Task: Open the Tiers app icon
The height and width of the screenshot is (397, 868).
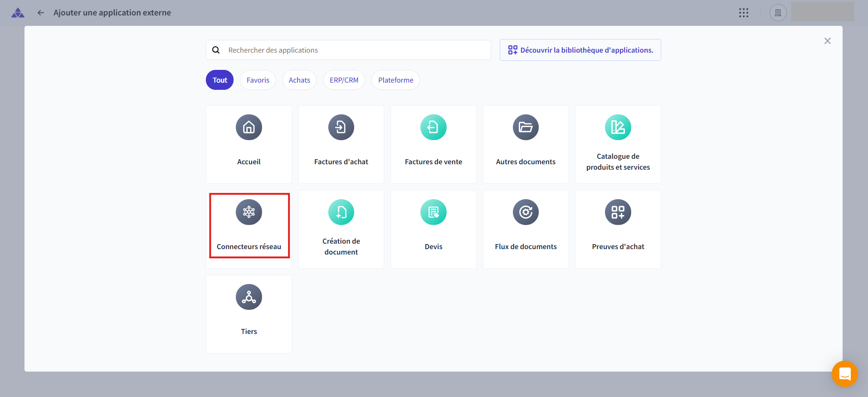Action: click(249, 297)
